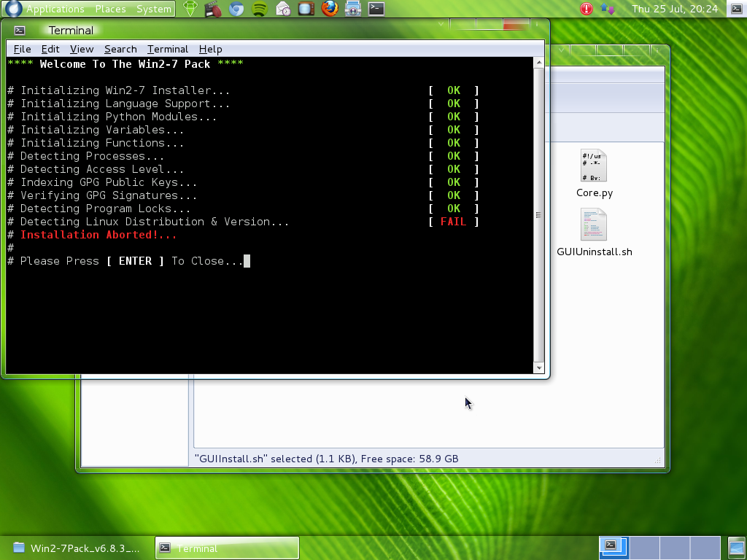
Task: Launch the evolution mail clock icon
Action: pos(283,9)
